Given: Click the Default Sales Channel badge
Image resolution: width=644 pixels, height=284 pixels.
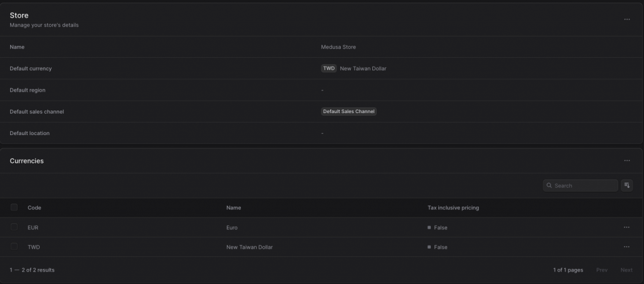Looking at the screenshot, I should 348,112.
